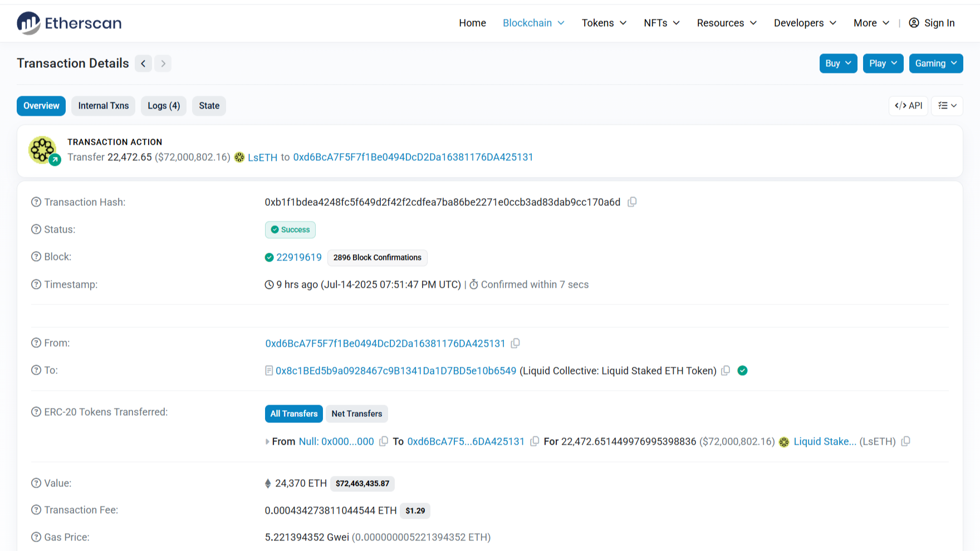The width and height of the screenshot is (980, 551).
Task: Open Liquid Stake... token link
Action: pyautogui.click(x=825, y=441)
